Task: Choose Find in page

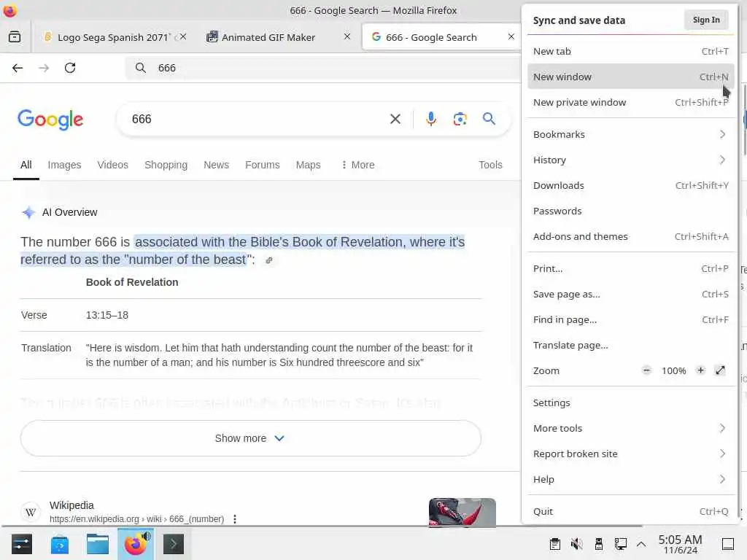Action: (x=630, y=320)
